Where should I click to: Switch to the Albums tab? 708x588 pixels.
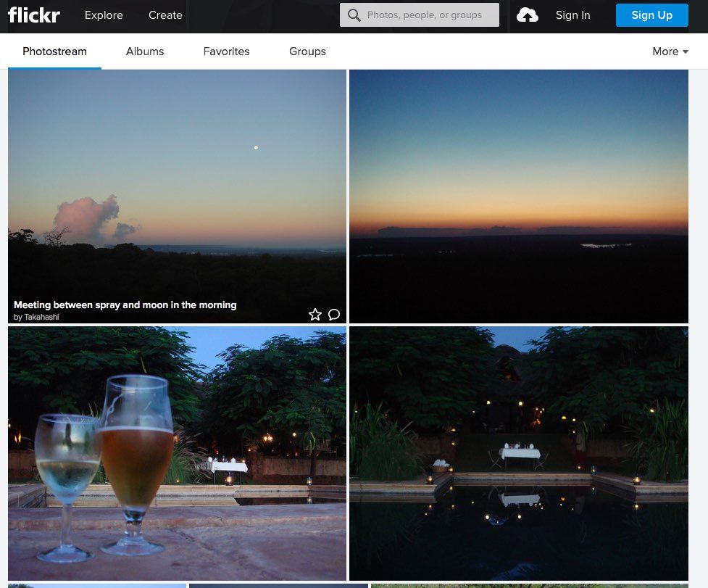click(x=145, y=51)
